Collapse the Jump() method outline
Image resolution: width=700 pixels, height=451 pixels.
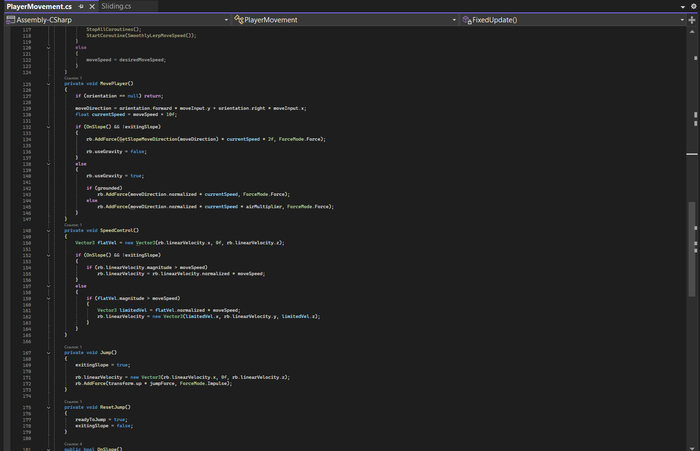[48, 353]
